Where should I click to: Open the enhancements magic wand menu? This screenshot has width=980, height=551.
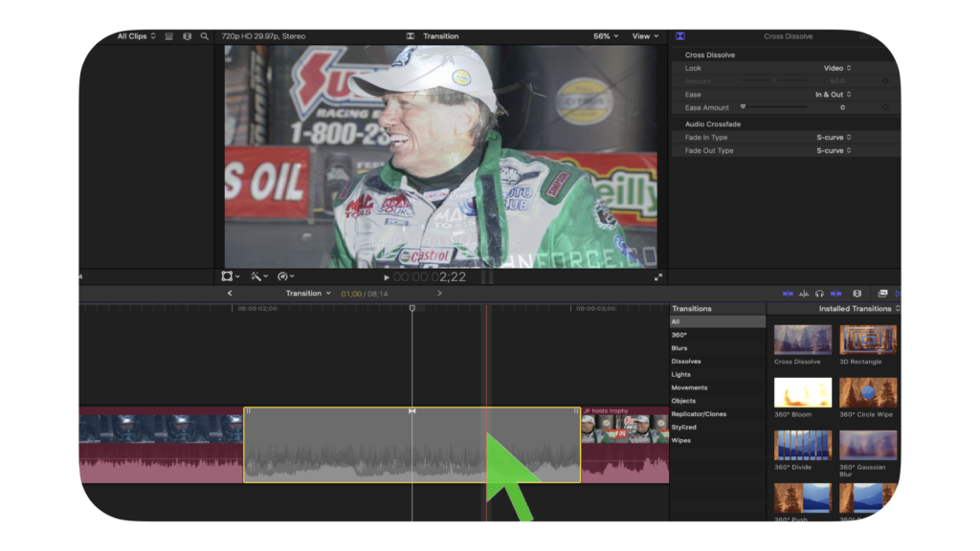[x=259, y=276]
